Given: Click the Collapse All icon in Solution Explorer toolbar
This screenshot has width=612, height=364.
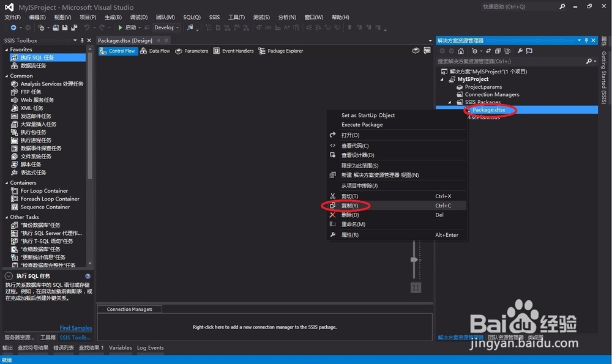Looking at the screenshot, I should [498, 51].
